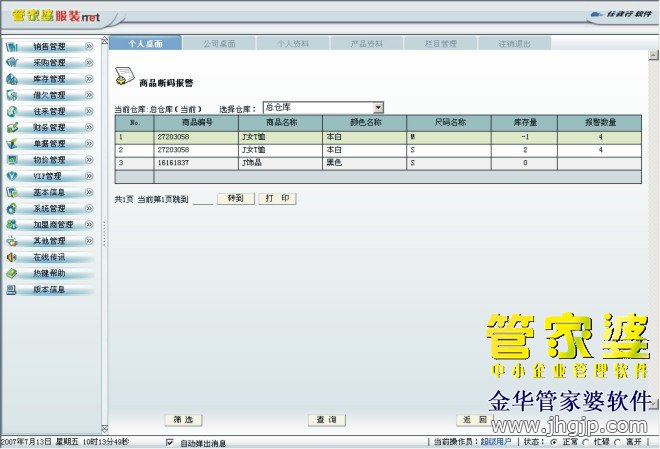The width and height of the screenshot is (660, 449).
Task: Select the 黑色 color cell
Action: (365, 163)
